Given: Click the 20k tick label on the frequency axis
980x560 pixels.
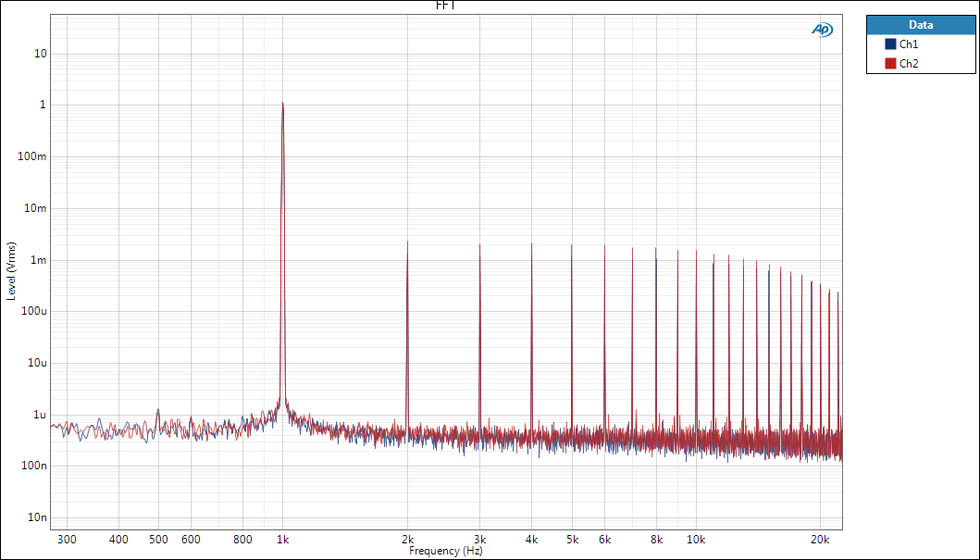Looking at the screenshot, I should (x=821, y=539).
